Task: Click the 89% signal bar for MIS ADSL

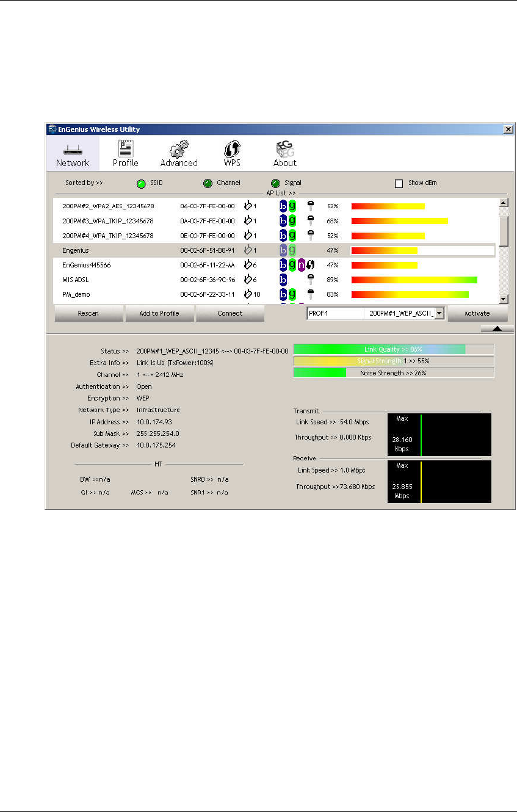Action: [414, 280]
